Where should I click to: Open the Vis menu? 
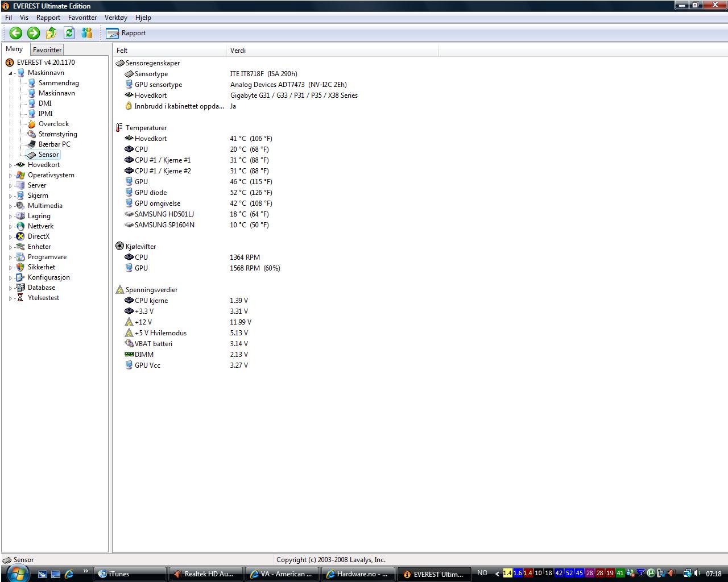coord(24,18)
